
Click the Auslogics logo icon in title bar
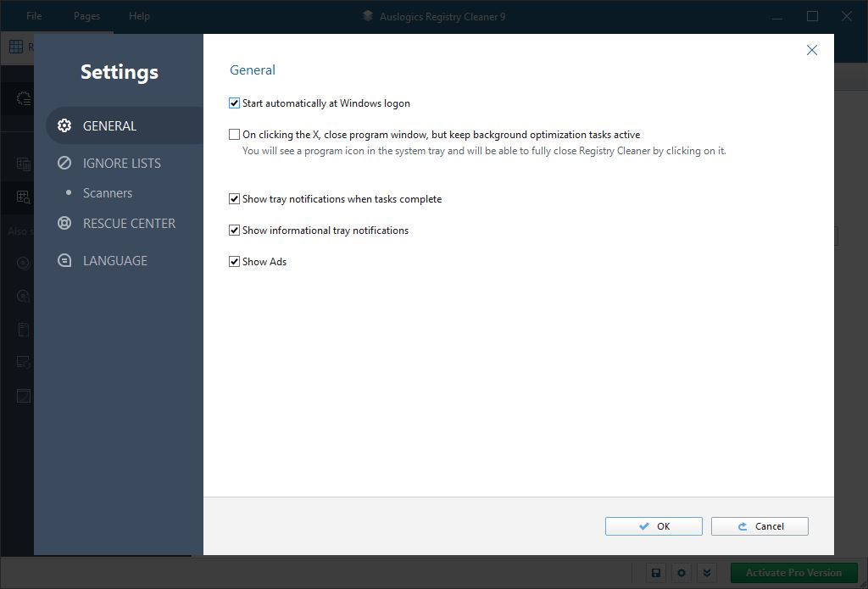point(368,16)
